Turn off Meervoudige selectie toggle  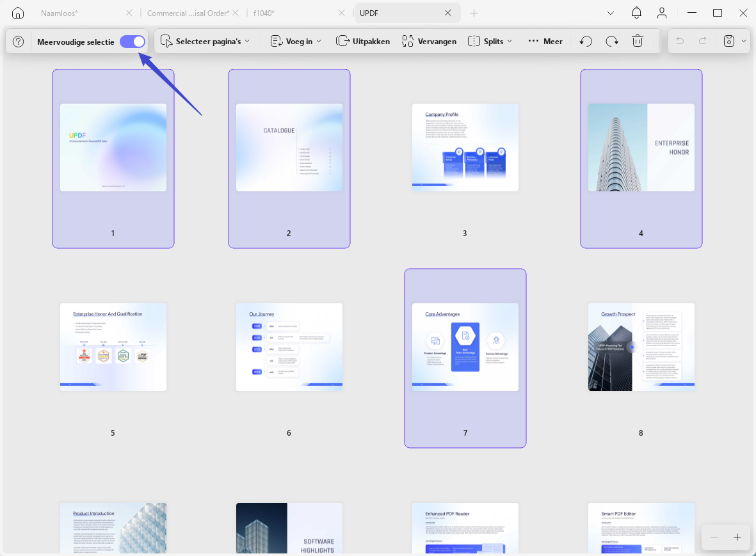(133, 42)
